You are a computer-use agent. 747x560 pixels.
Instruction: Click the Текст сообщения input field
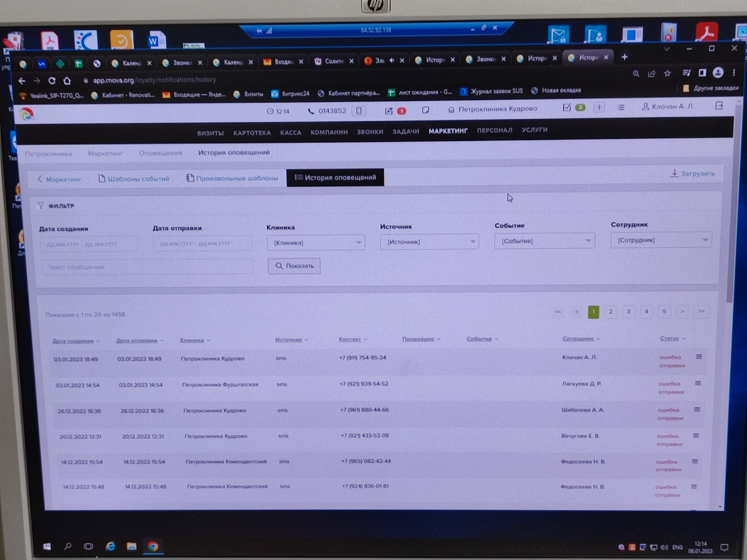click(147, 267)
